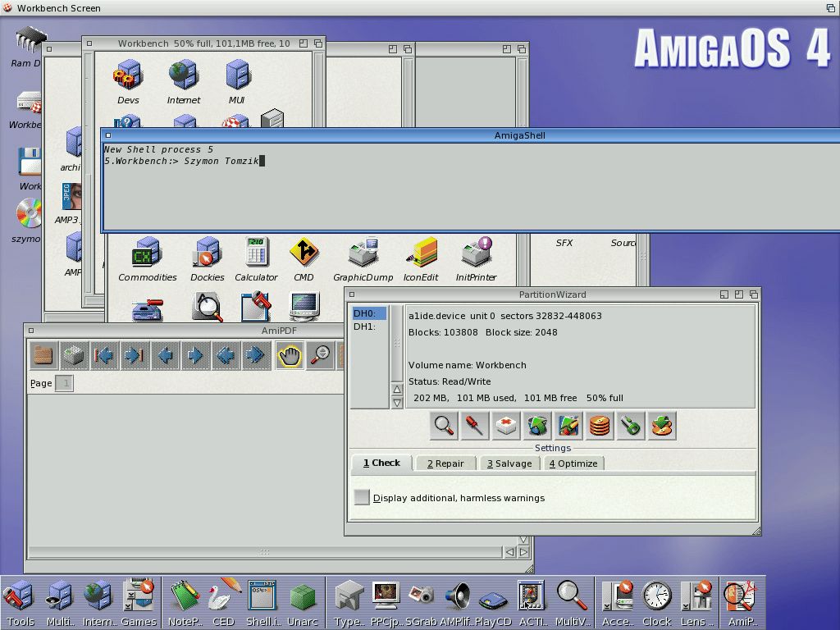
Task: Launch the Clock icon in the dock
Action: (657, 603)
